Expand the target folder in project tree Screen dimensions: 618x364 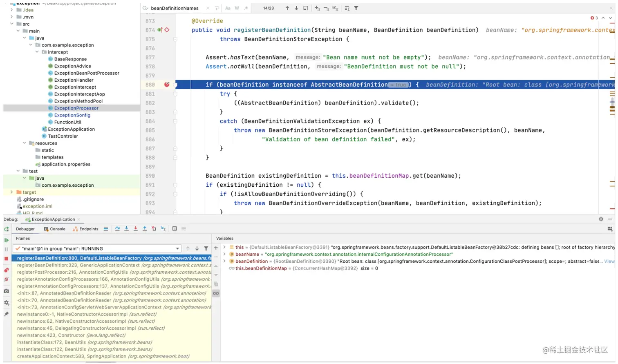(11, 192)
